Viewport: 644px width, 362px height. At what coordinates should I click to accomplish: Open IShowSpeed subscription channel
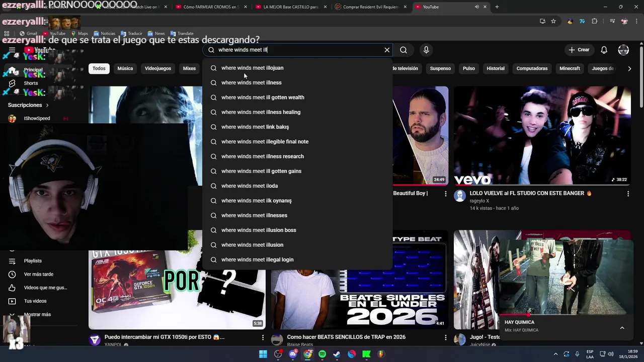click(x=37, y=119)
